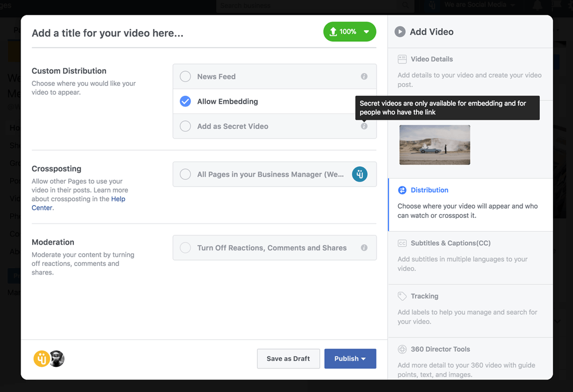Viewport: 573px width, 392px height.
Task: Open the Help Center link
Action: (118, 199)
